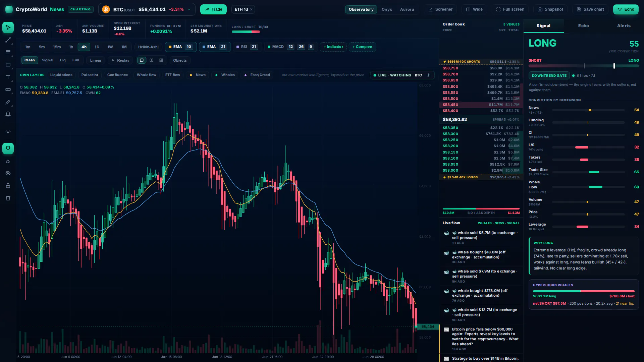Viewport: 644px width, 362px height.
Task: Select the ruler measure tool
Action: [x=8, y=90]
